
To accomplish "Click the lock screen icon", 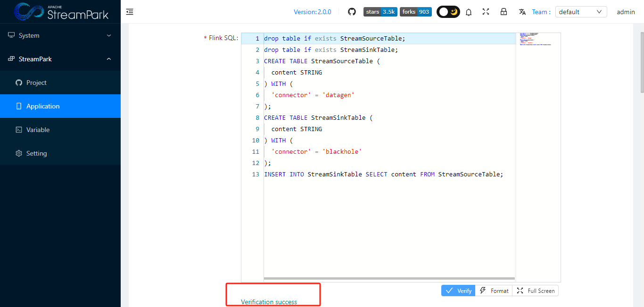I will (x=504, y=12).
